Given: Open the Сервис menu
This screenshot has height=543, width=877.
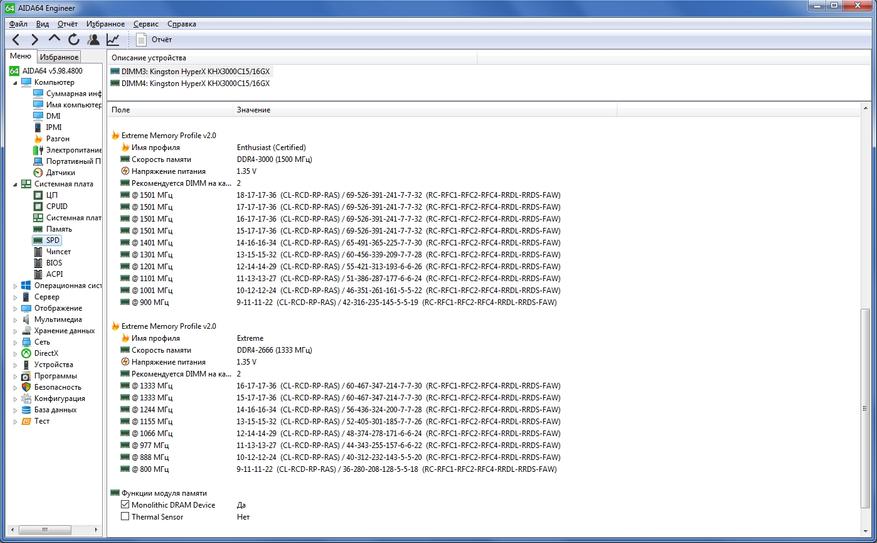Looking at the screenshot, I should pyautogui.click(x=146, y=24).
